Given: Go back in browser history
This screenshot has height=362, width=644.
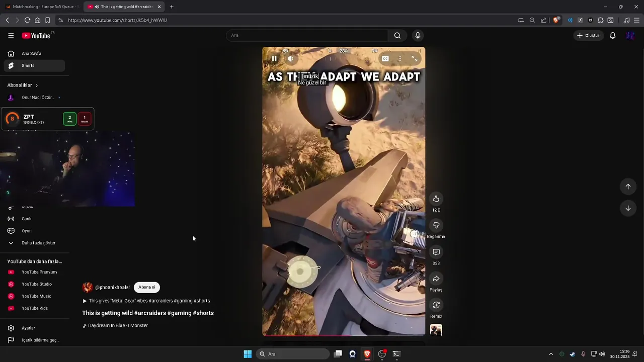Looking at the screenshot, I should click(x=8, y=20).
